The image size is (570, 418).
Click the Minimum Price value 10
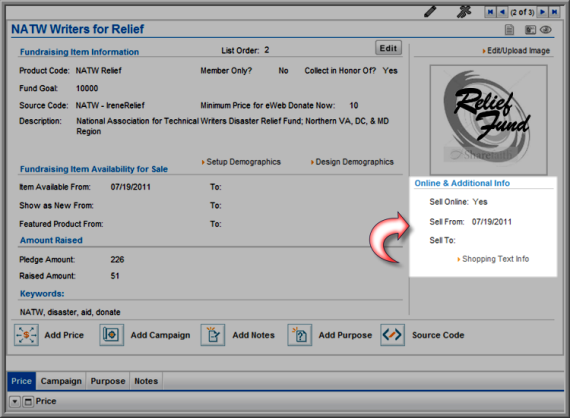(x=354, y=105)
